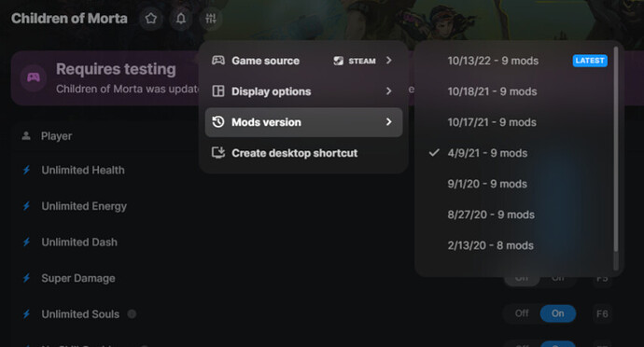Click the F6 hotkey button
Screen dimensions: 644x347
[x=602, y=313]
